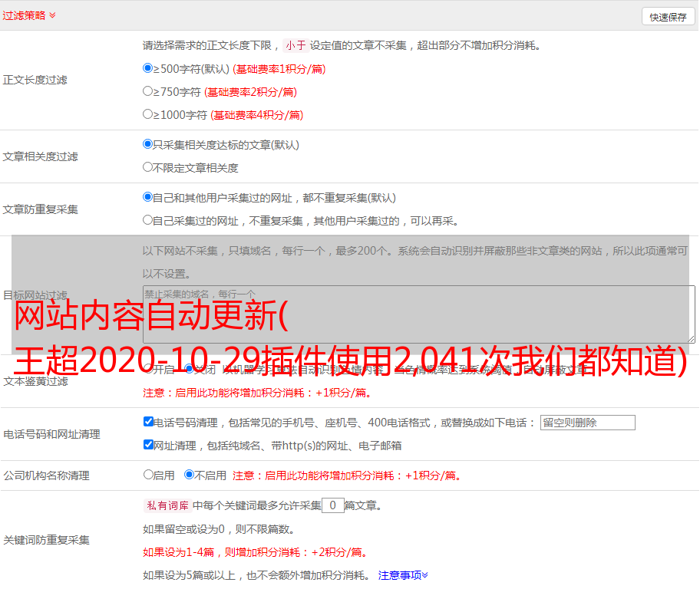
Task: Toggle the 网址清理 checkbox
Action: pyautogui.click(x=148, y=445)
